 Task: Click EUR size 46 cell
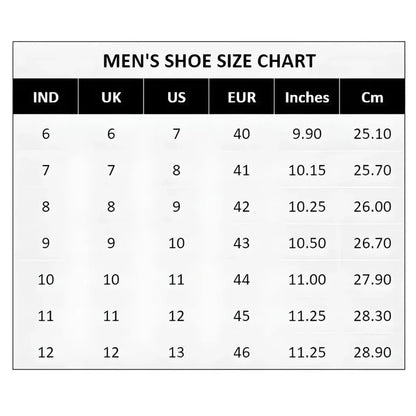(242, 352)
